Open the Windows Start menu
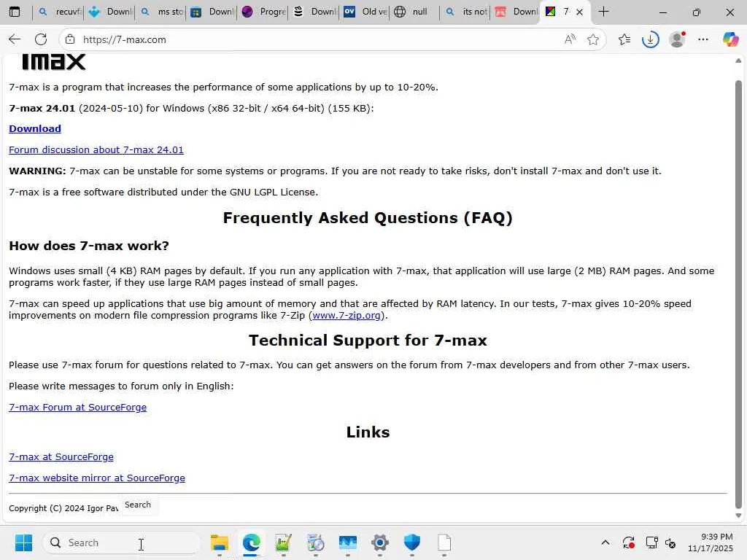747x560 pixels. pos(23,542)
